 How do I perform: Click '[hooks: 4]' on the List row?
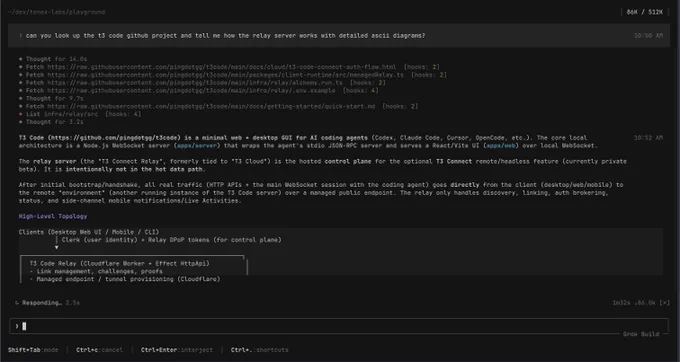coord(123,114)
